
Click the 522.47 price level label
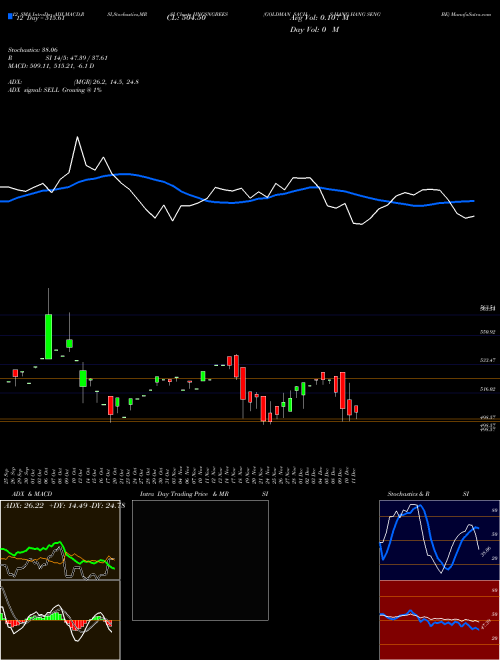(x=488, y=361)
